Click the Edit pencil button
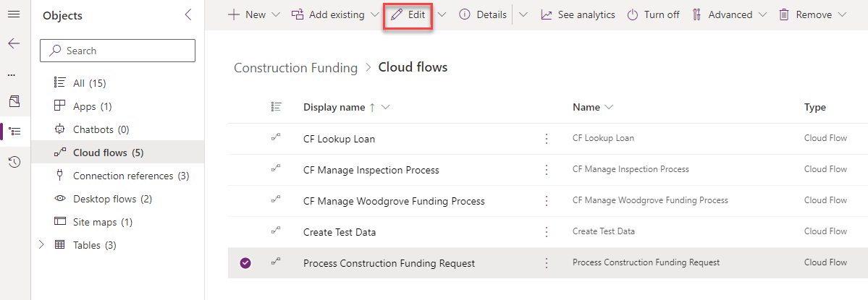Screen dimensions: 868x300 click(408, 14)
